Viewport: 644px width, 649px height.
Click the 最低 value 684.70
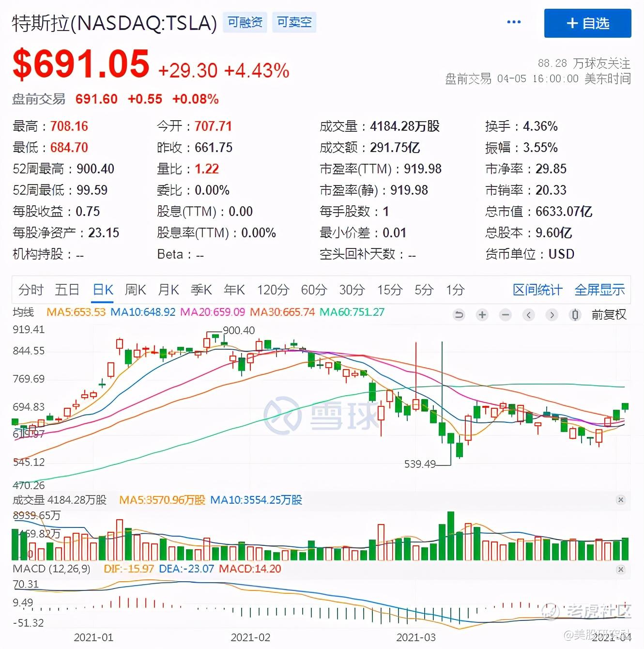tap(69, 148)
